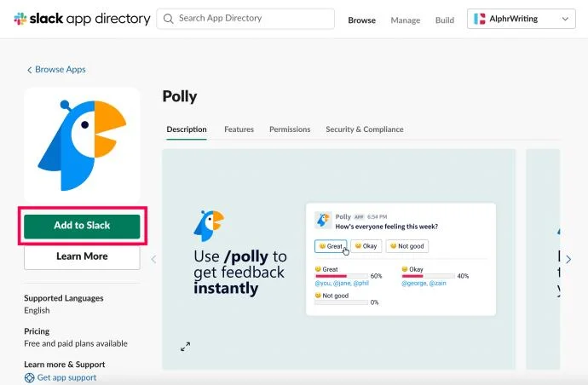Viewport: 588px width, 385px height.
Task: Click 'Free and paid plans available' text
Action: 76,343
